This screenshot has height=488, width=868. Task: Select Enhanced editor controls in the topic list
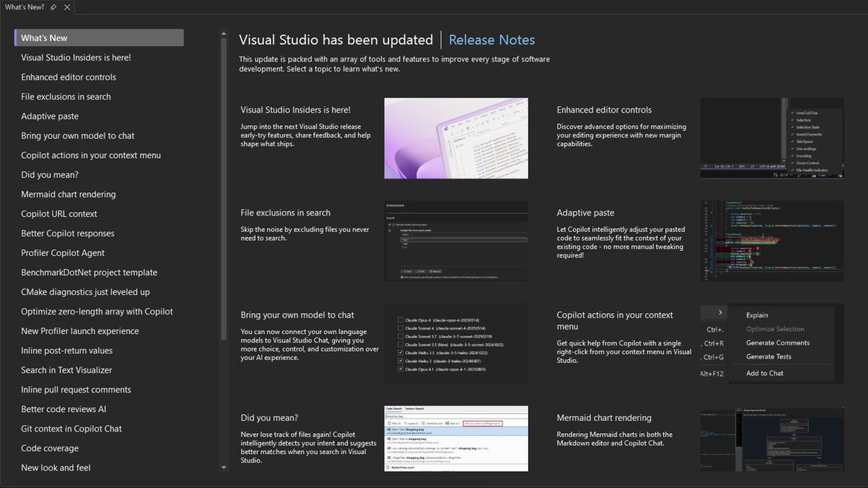tap(69, 77)
